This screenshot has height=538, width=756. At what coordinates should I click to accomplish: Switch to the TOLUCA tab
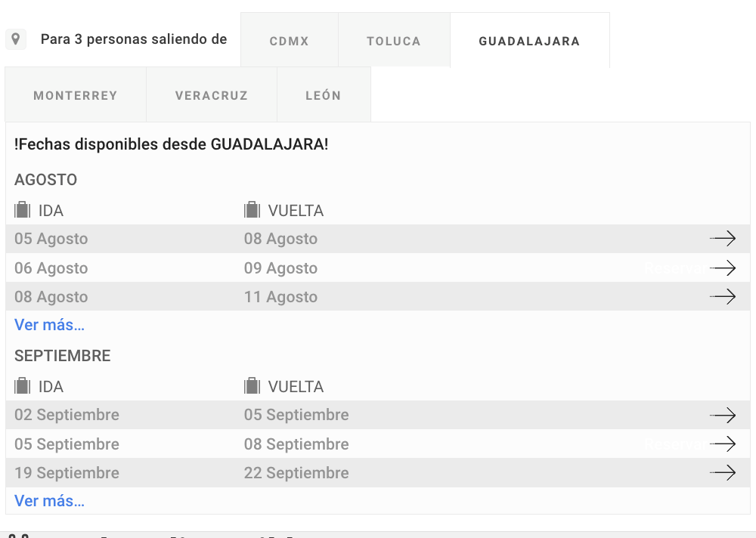pyautogui.click(x=394, y=40)
